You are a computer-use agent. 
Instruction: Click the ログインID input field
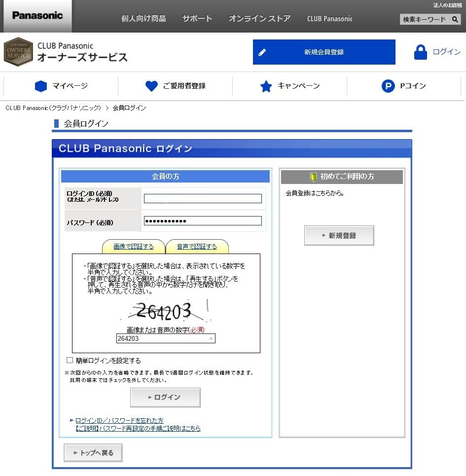click(x=203, y=198)
